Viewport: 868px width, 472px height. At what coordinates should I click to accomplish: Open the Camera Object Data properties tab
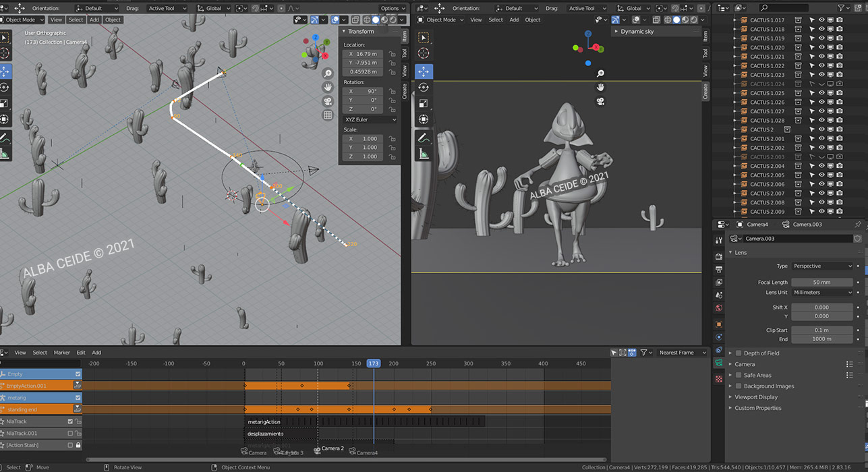pyautogui.click(x=719, y=363)
